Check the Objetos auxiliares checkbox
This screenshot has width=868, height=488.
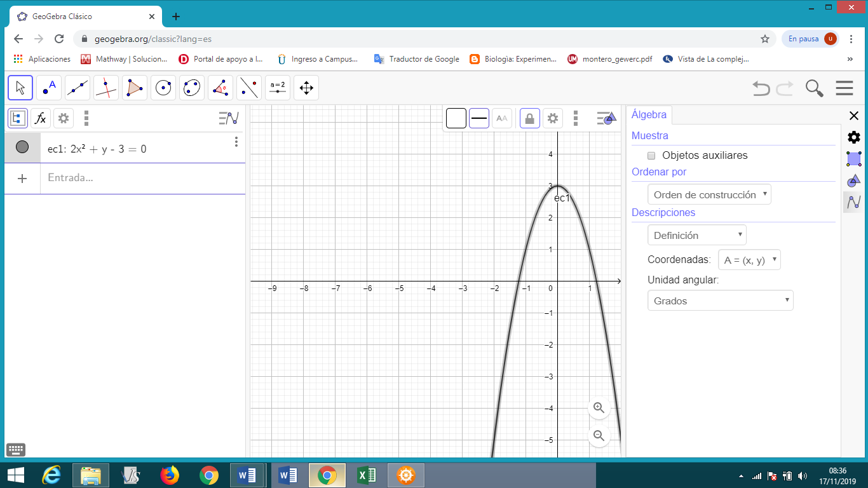tap(651, 155)
